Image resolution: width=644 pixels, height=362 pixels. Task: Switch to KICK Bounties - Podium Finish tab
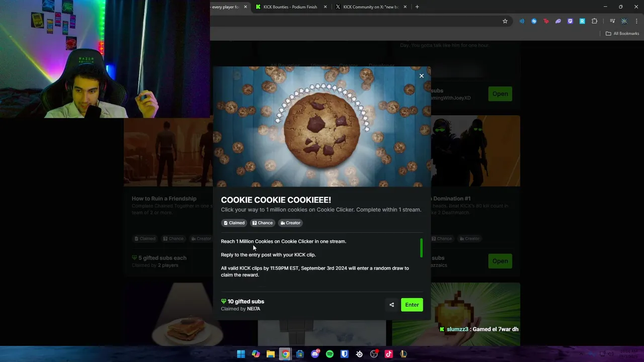tap(289, 7)
